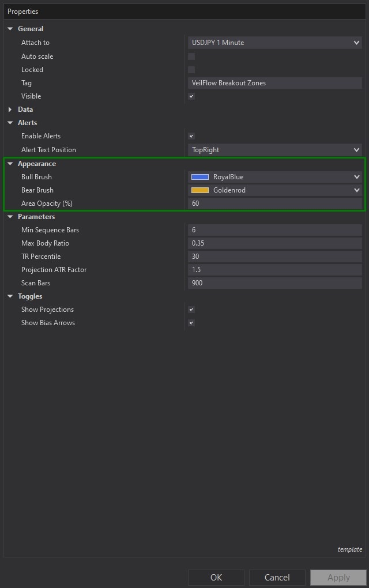
Task: Collapse the General section
Action: [x=10, y=28]
